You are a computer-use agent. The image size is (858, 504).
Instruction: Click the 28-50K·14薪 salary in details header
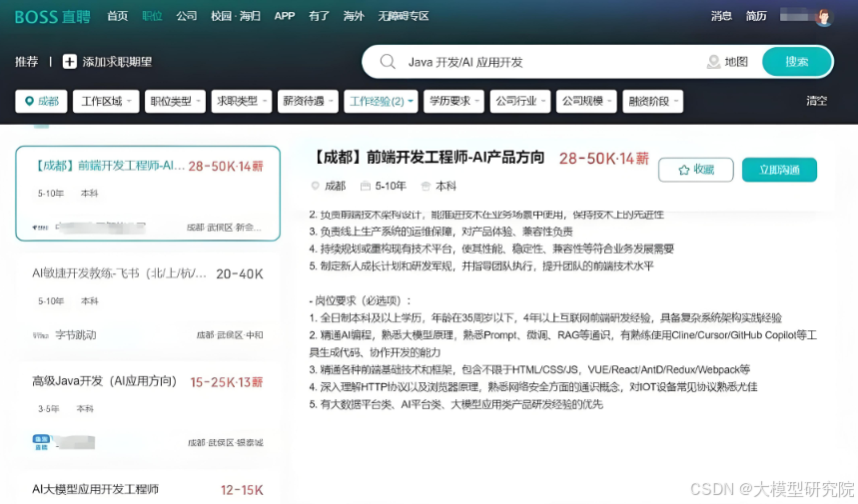(x=604, y=159)
